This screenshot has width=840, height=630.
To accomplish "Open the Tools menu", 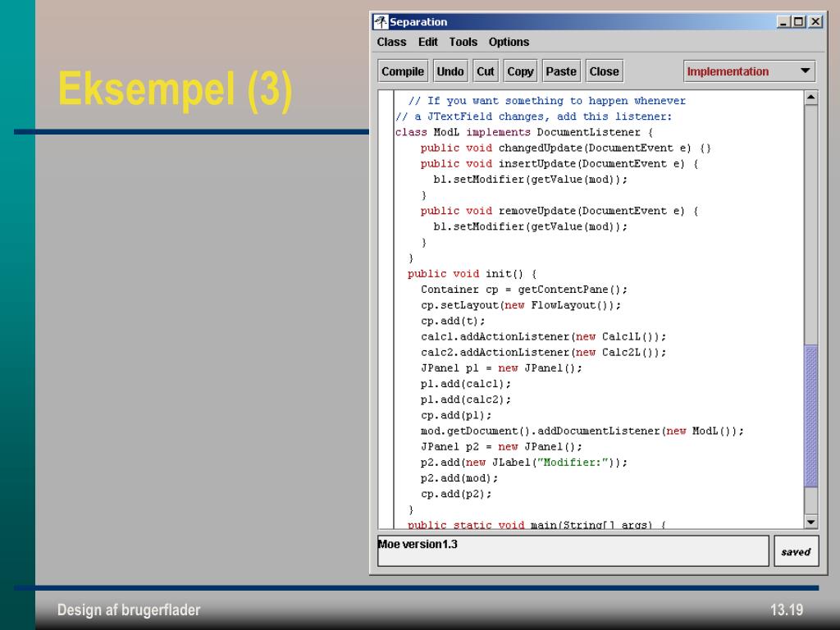I will (x=463, y=42).
